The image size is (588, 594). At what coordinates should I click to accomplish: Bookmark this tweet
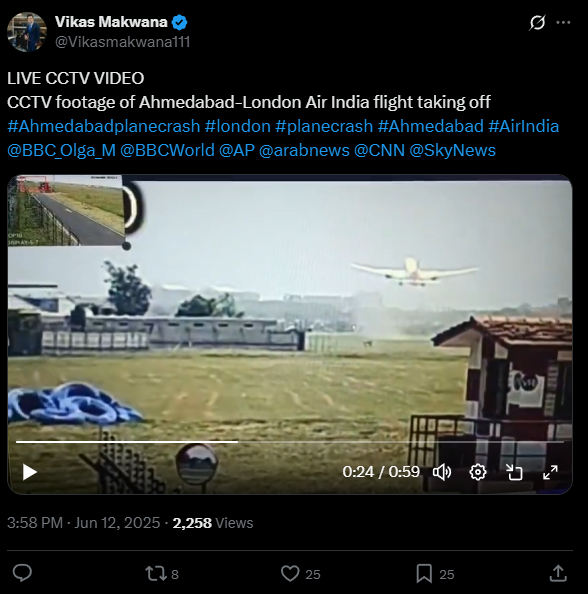click(x=435, y=574)
